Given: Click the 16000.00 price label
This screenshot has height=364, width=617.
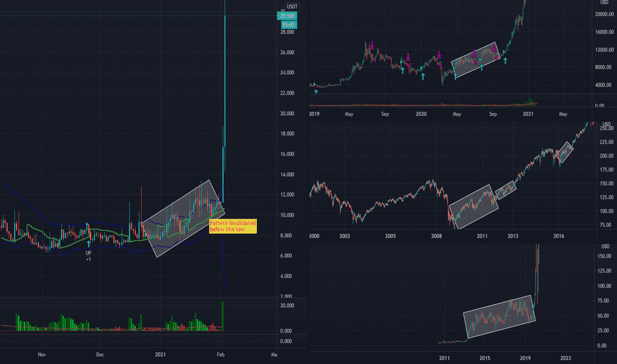Looking at the screenshot, I should (604, 32).
